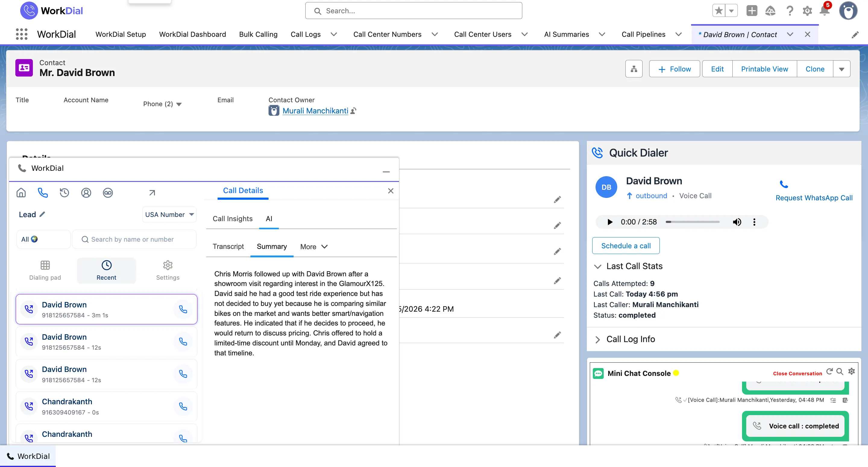Open the favorites star icon
The height and width of the screenshot is (467, 868).
pyautogui.click(x=719, y=11)
